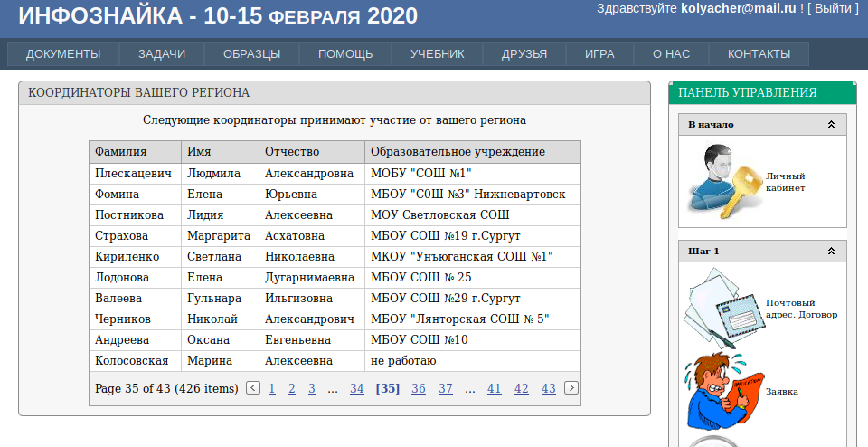Click the Личный кабинет text label

pos(785,182)
